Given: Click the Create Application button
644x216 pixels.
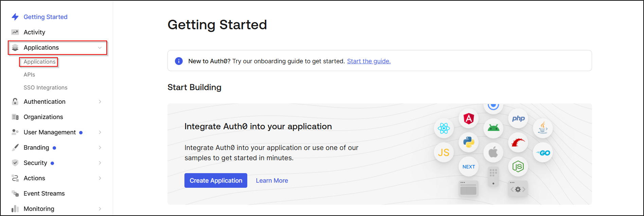Looking at the screenshot, I should coord(216,181).
